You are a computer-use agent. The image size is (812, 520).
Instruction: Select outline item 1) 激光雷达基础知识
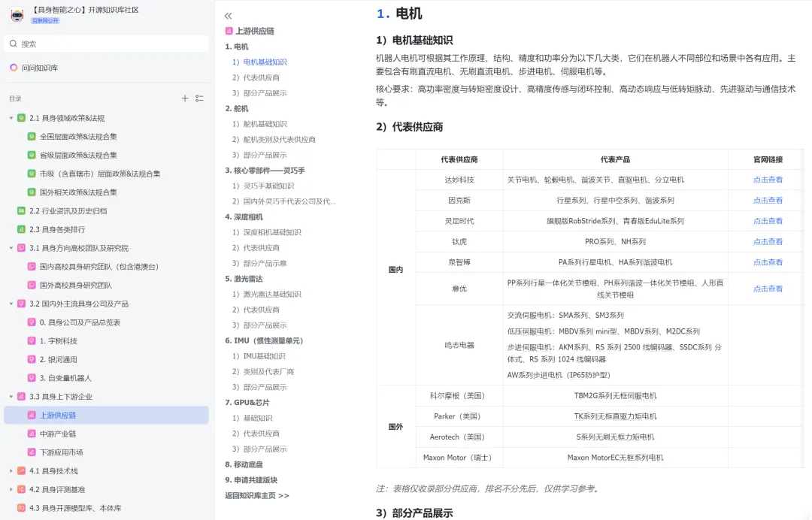click(x=267, y=295)
